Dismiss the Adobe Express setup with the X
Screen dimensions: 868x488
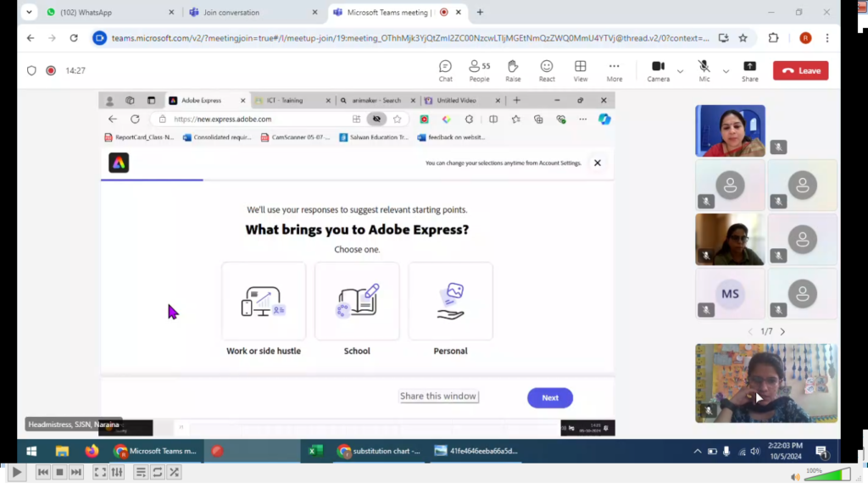coord(598,163)
